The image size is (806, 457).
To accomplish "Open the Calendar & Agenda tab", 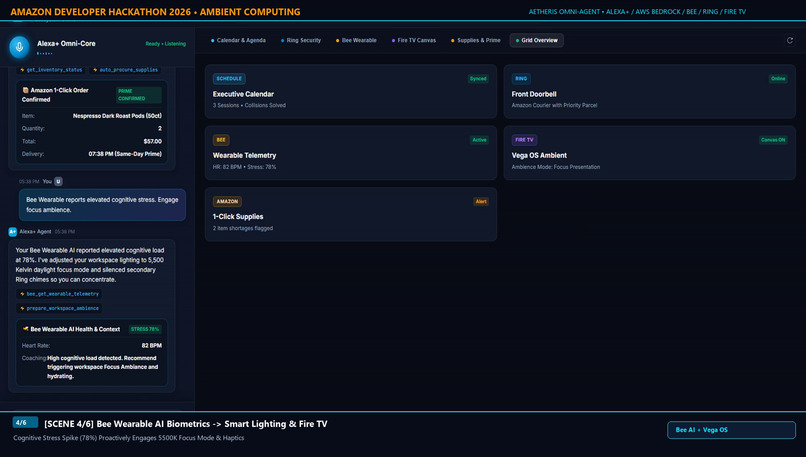I will point(238,40).
